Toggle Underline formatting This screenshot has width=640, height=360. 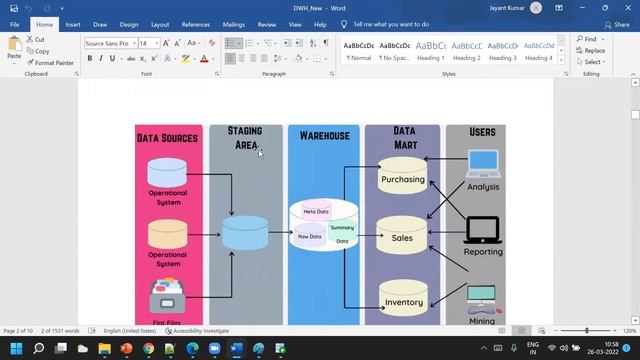(x=112, y=59)
